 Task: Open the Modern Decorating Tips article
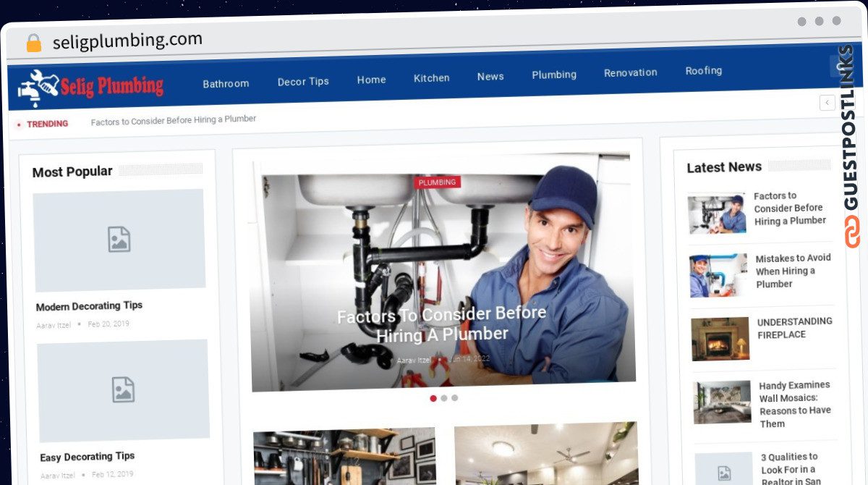click(89, 306)
